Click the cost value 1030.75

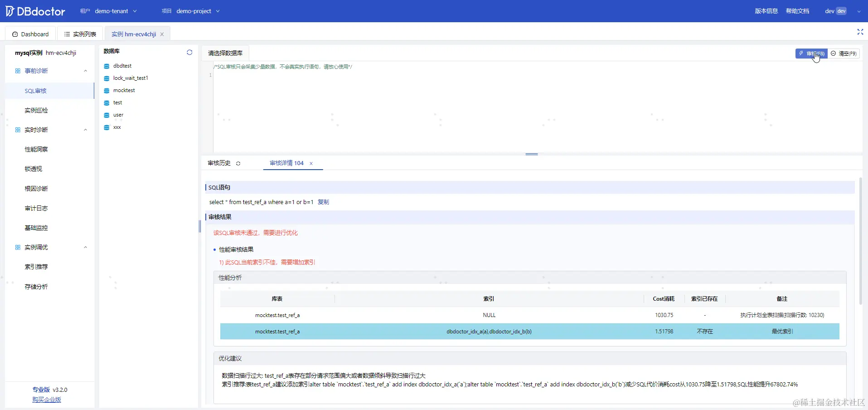[664, 315]
